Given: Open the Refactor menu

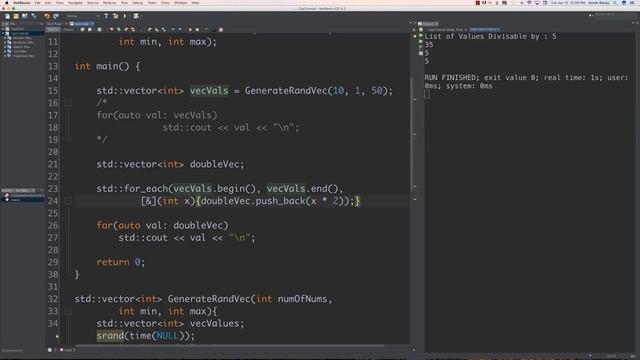Looking at the screenshot, I should (x=109, y=3).
